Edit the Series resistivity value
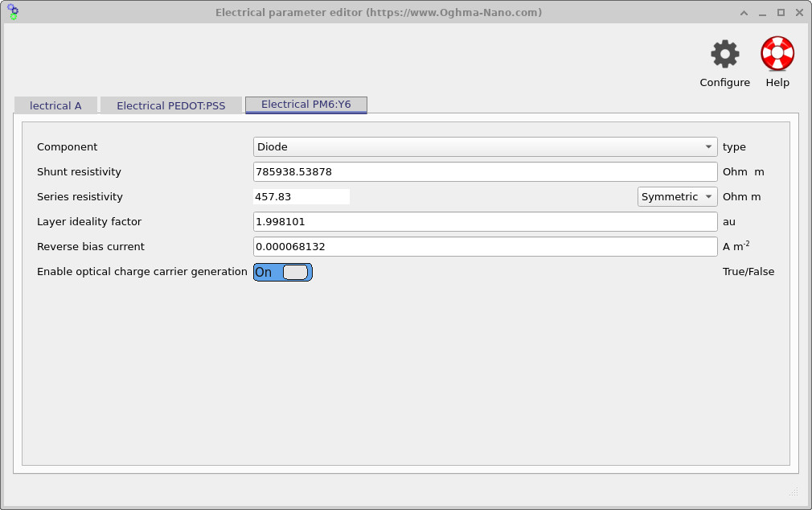 [301, 196]
